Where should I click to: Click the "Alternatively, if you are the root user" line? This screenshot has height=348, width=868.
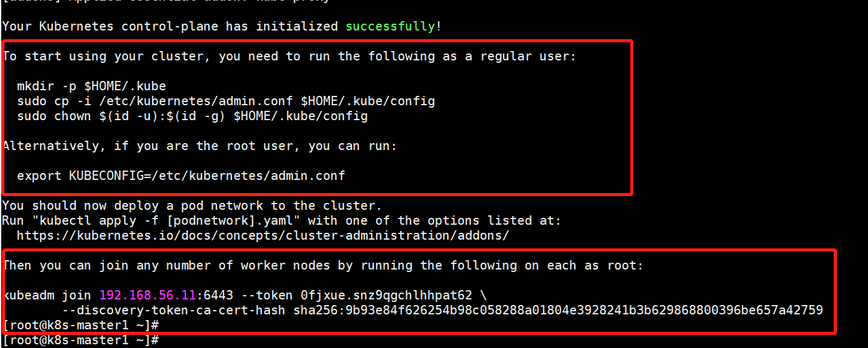click(x=199, y=146)
